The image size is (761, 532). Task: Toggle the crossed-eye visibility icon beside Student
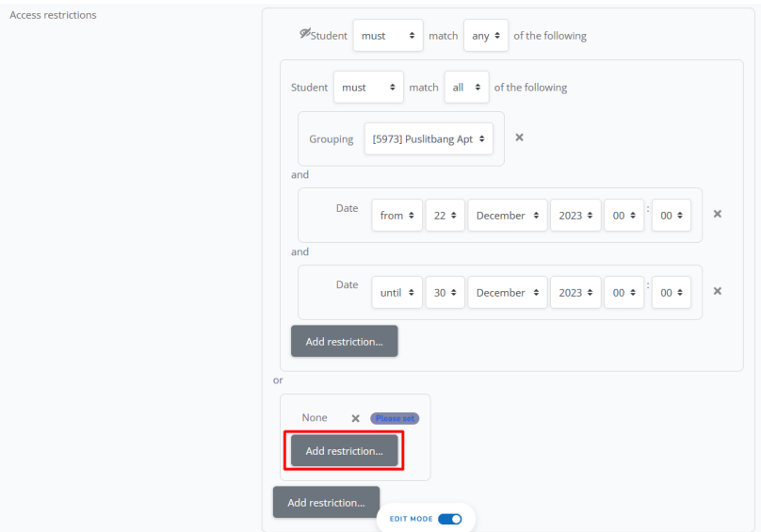304,35
